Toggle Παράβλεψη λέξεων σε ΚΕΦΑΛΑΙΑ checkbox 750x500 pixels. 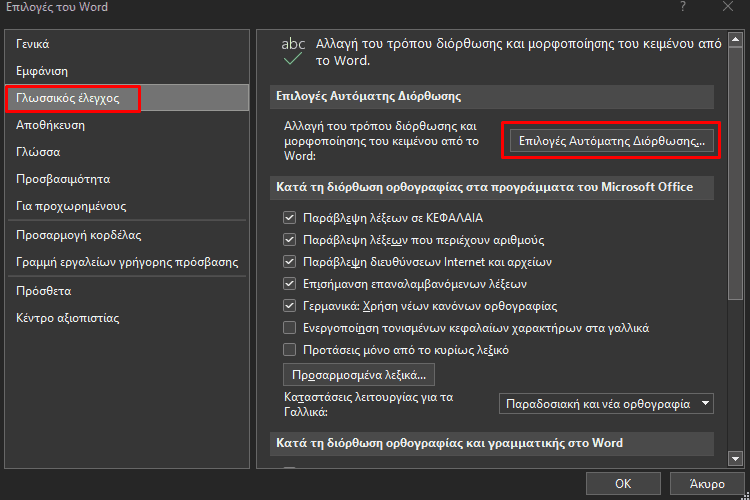pos(289,218)
